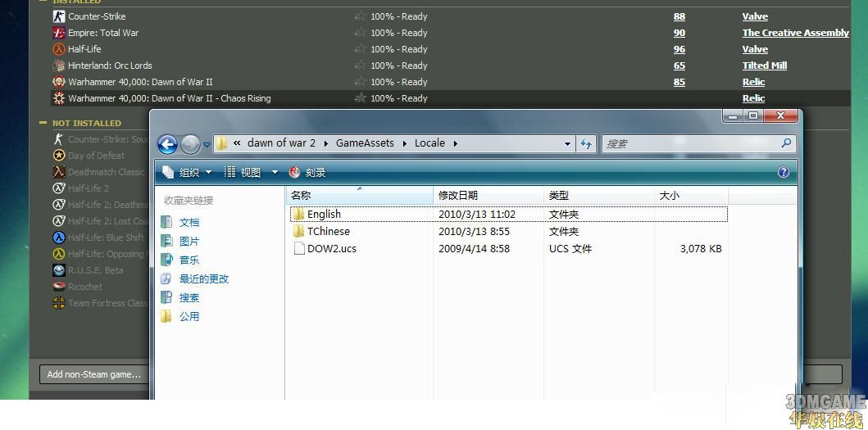868x430 pixels.
Task: Collapse the NOT INSTALLED games section
Action: coord(43,123)
